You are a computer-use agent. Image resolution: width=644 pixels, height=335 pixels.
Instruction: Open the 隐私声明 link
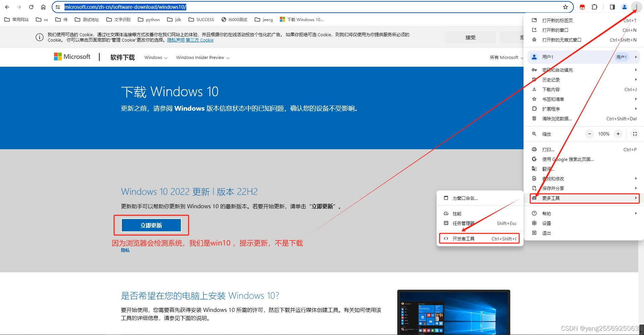tap(176, 40)
